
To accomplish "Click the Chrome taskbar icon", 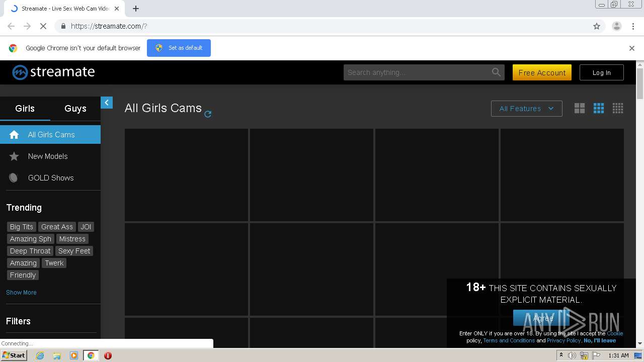I will click(91, 355).
